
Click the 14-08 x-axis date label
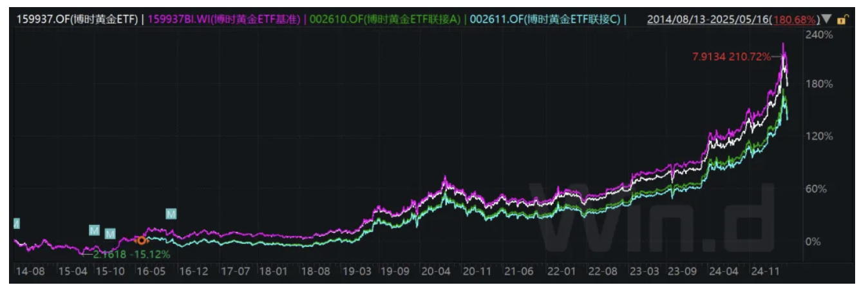point(31,271)
